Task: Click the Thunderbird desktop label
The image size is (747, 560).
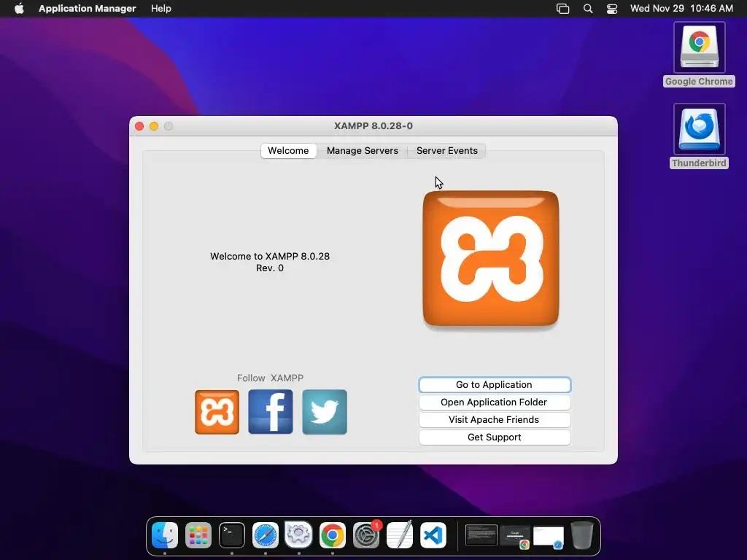Action: pos(699,163)
